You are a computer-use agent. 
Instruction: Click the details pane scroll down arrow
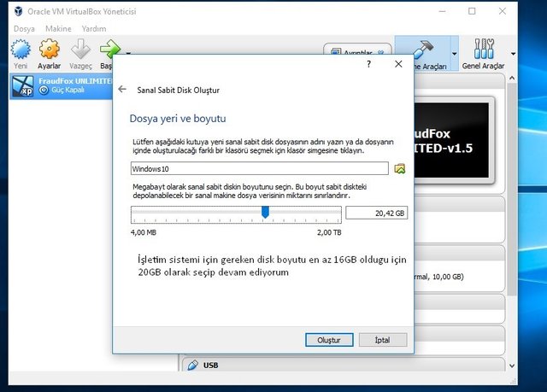(x=512, y=366)
